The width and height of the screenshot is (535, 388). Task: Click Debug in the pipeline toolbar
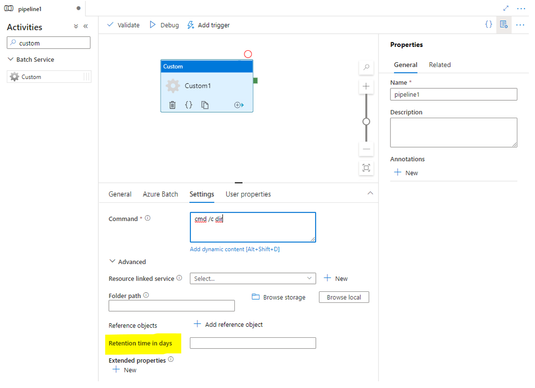point(164,25)
